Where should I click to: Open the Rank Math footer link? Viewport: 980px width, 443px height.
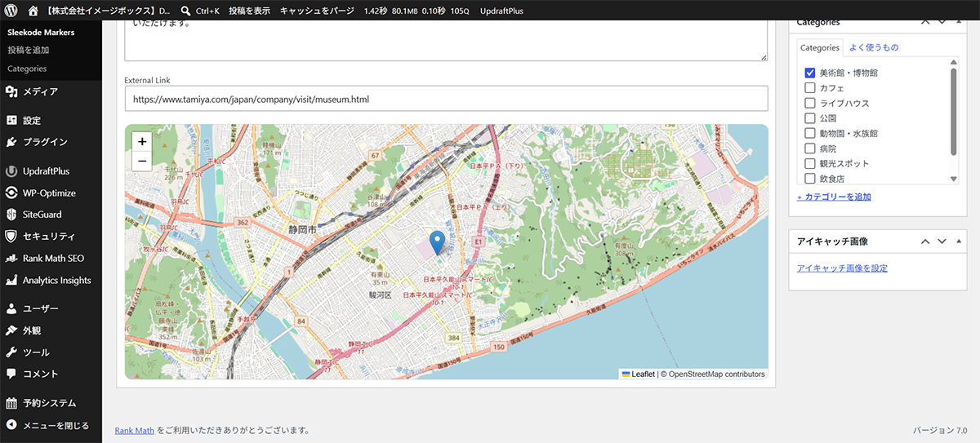tap(134, 430)
